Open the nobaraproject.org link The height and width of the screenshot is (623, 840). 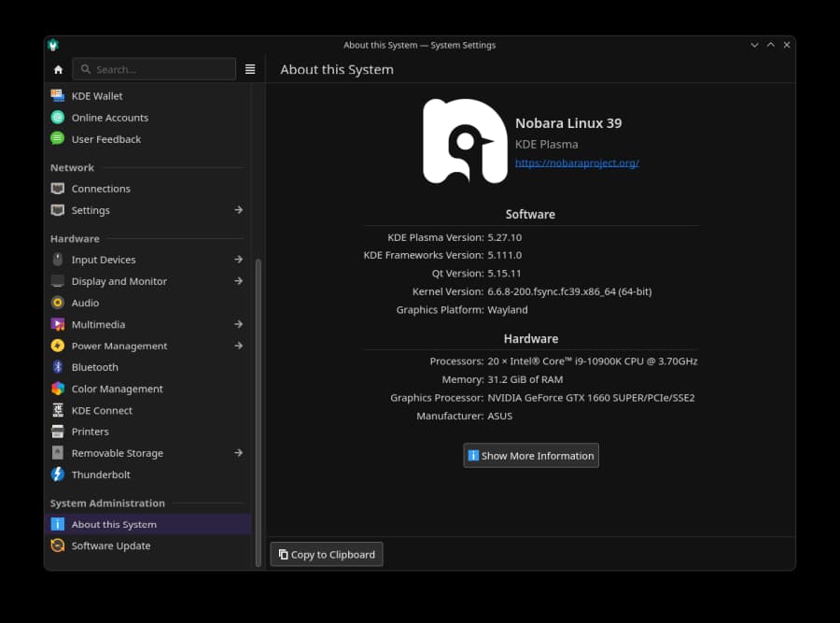coord(577,163)
